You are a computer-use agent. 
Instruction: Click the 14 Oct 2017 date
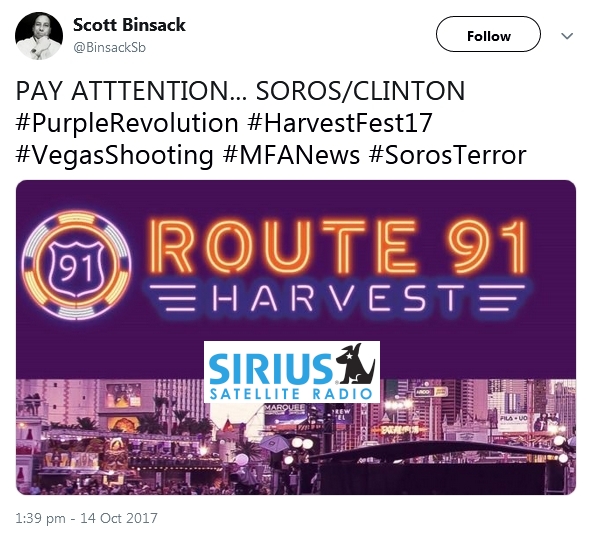click(119, 518)
